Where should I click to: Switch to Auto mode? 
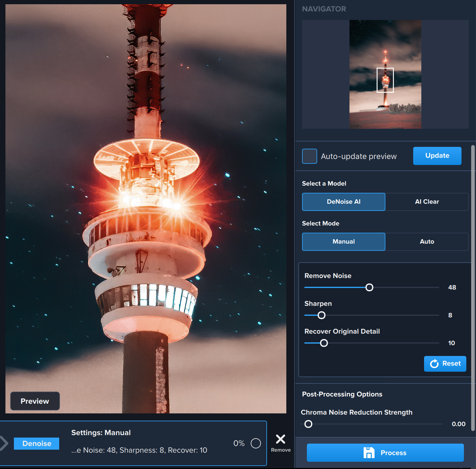point(426,241)
